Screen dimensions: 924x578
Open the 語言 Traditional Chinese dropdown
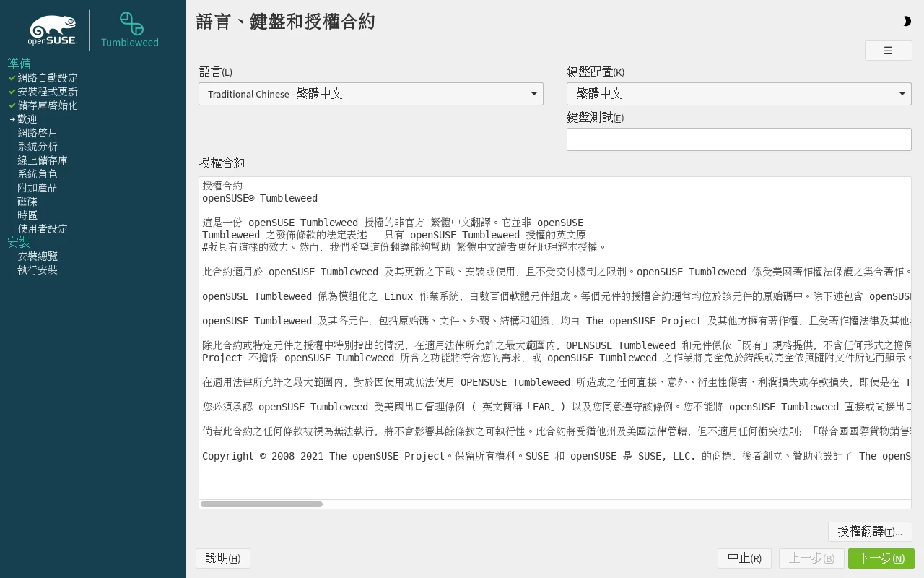[x=371, y=94]
